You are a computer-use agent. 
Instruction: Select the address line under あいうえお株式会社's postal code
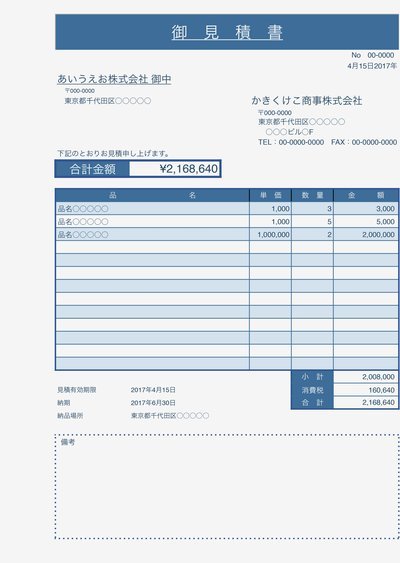pos(108,101)
